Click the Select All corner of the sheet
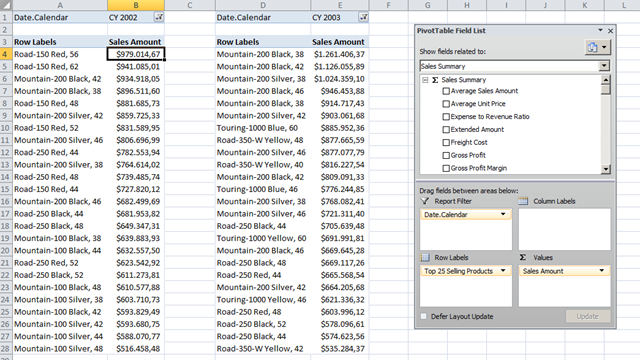Screen dimensions: 640x360 6,5
